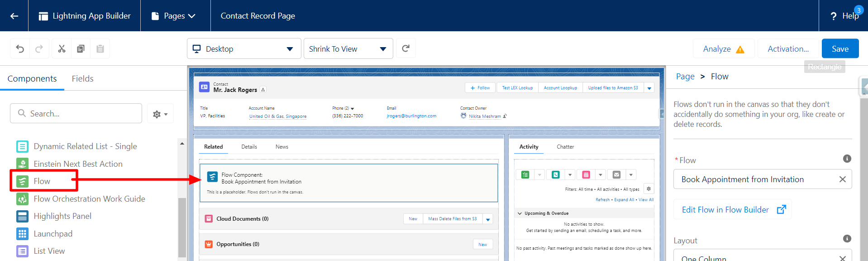Click the contact record icon in header

coord(204,87)
